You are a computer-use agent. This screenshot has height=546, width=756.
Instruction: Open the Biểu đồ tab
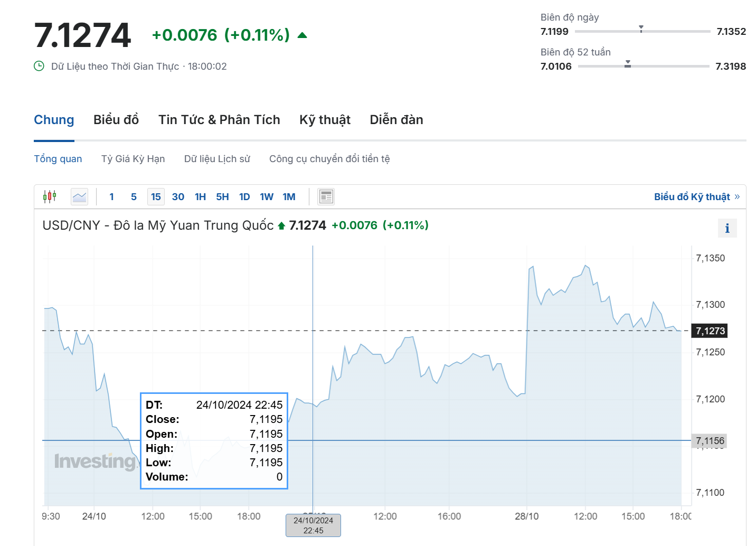[x=116, y=120]
